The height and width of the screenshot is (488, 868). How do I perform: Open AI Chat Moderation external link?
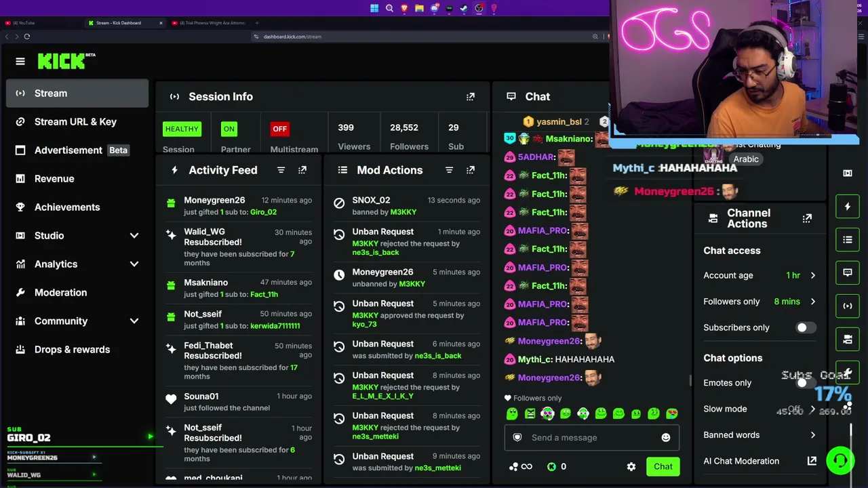[x=812, y=461]
